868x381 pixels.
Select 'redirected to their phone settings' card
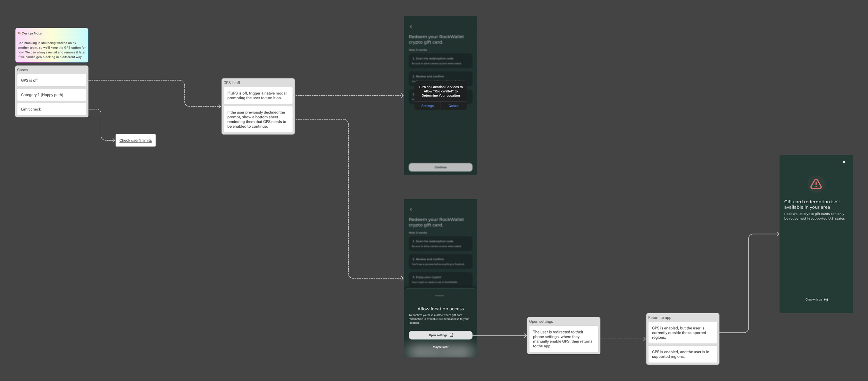[x=564, y=339]
